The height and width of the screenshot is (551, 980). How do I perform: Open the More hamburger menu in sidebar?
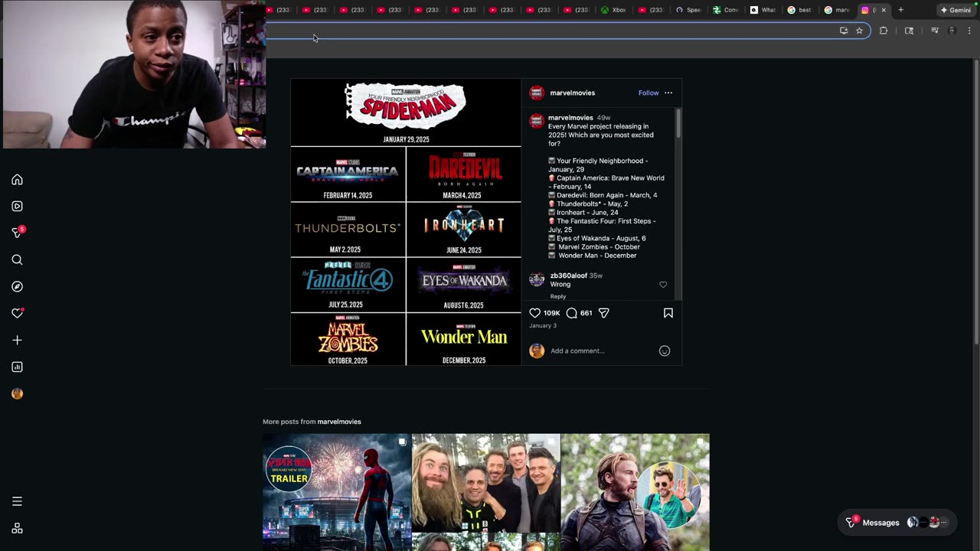(17, 501)
